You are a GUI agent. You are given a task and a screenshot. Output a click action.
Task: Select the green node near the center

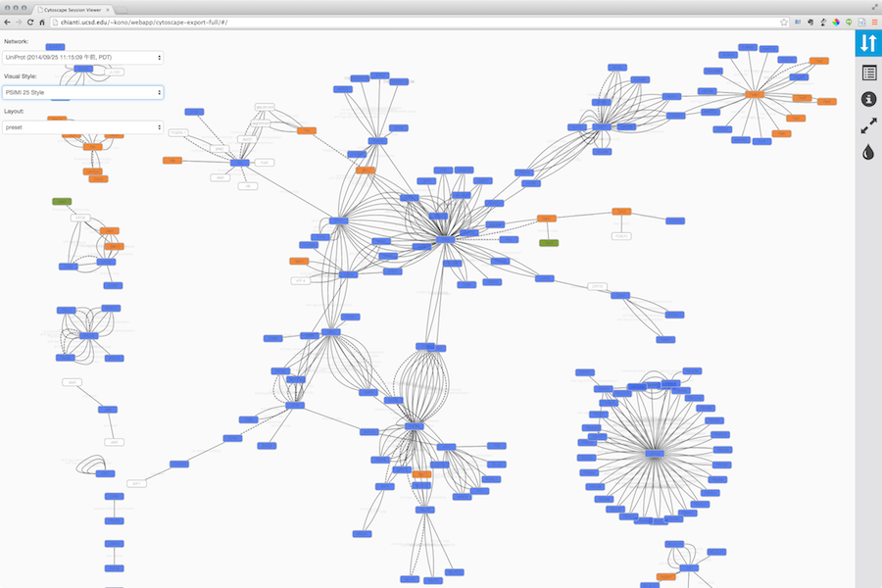(x=549, y=242)
